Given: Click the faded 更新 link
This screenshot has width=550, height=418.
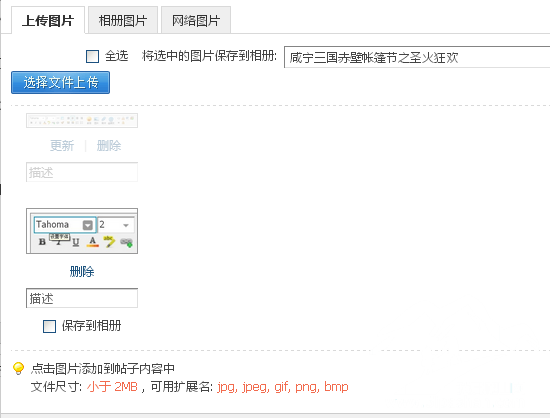Looking at the screenshot, I should pos(62,145).
